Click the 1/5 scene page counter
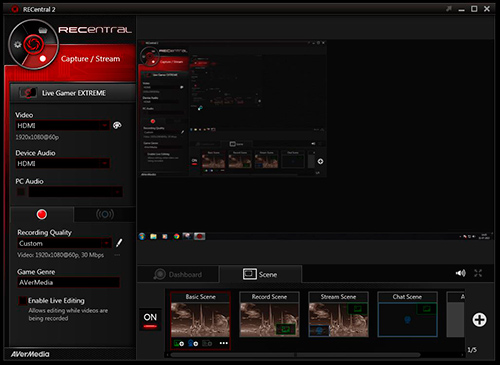This screenshot has height=365, width=500. 472,350
